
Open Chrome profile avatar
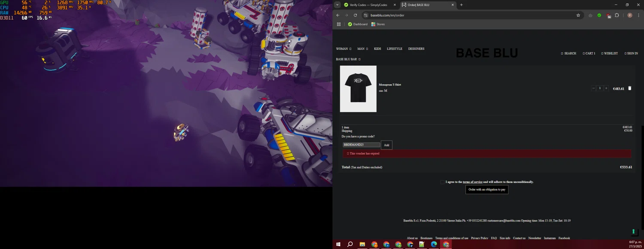point(630,15)
